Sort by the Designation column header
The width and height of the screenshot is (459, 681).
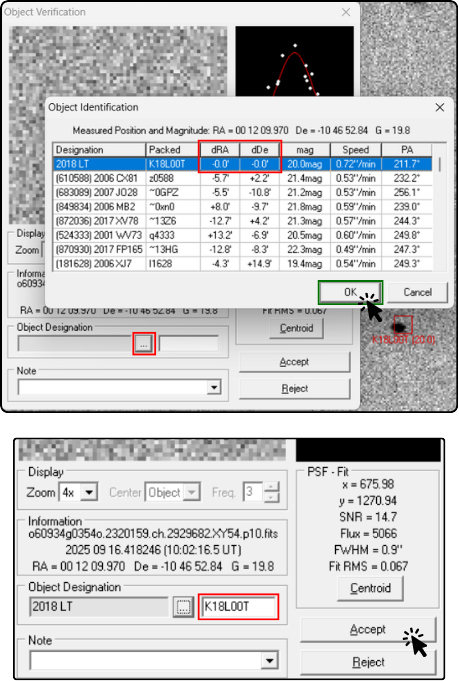[x=99, y=150]
